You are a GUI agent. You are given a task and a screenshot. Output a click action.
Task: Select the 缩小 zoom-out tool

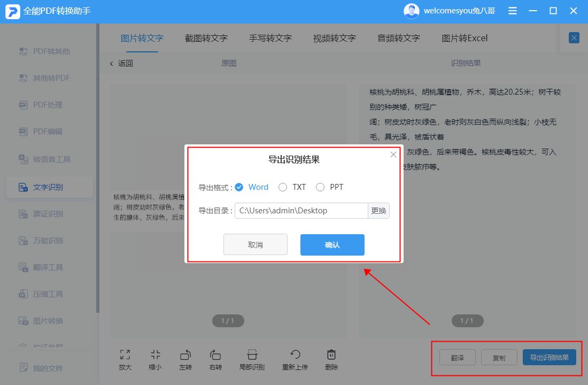pyautogui.click(x=155, y=358)
